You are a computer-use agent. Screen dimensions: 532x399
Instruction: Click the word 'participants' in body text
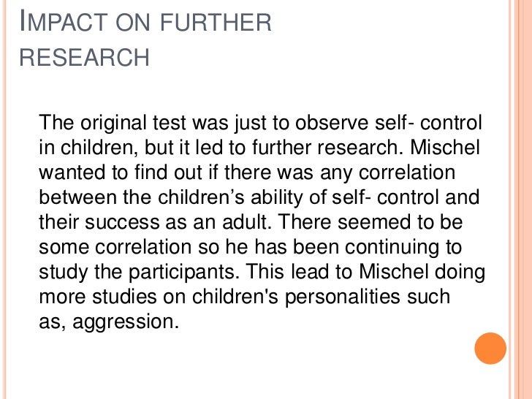181,273
